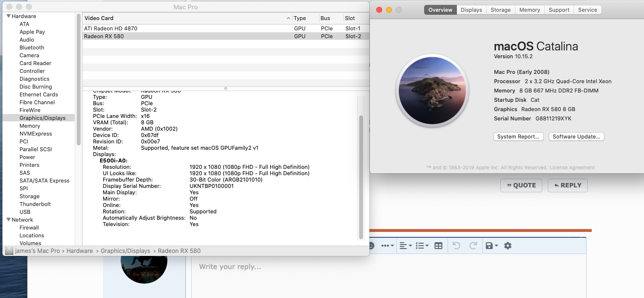This screenshot has height=298, width=644.
Task: Open the more options dropdown in reply editor
Action: tap(387, 246)
